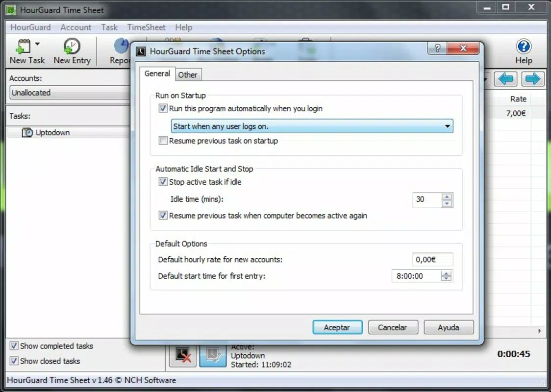Enable Resume previous task on startup

pos(163,141)
